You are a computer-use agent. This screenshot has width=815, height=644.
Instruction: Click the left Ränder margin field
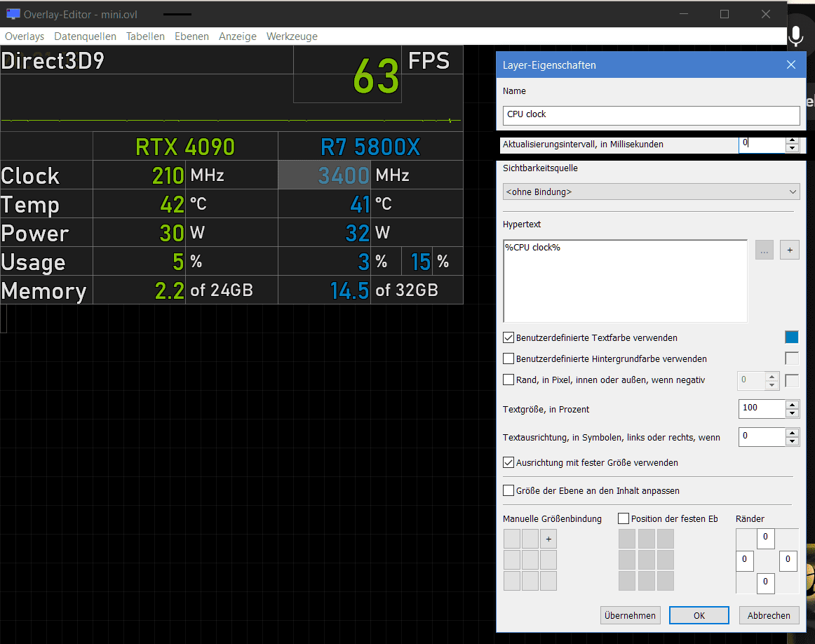tap(745, 561)
